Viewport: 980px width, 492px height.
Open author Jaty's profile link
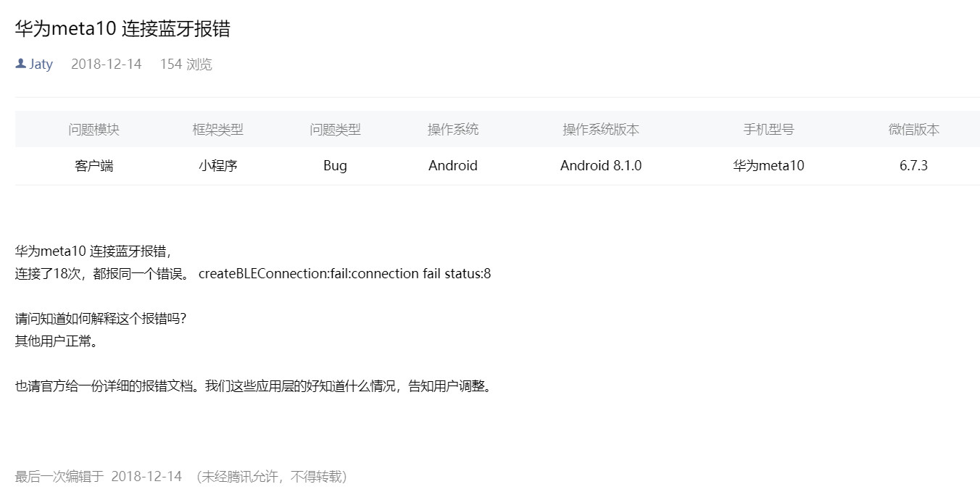pyautogui.click(x=41, y=64)
